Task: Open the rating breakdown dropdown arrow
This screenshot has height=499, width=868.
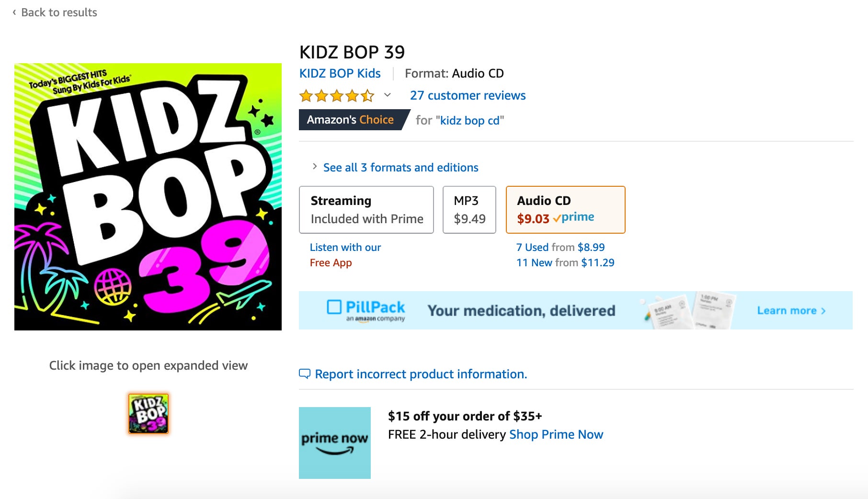Action: 388,95
